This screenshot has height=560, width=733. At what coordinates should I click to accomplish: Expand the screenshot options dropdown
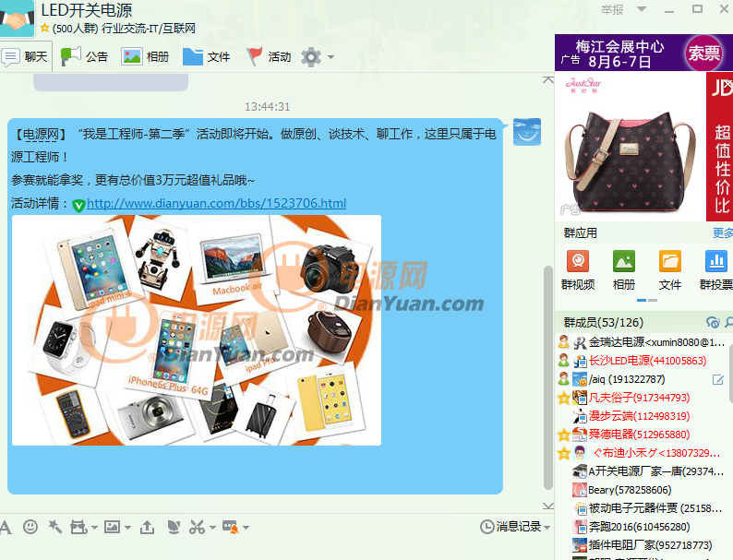pos(212,528)
